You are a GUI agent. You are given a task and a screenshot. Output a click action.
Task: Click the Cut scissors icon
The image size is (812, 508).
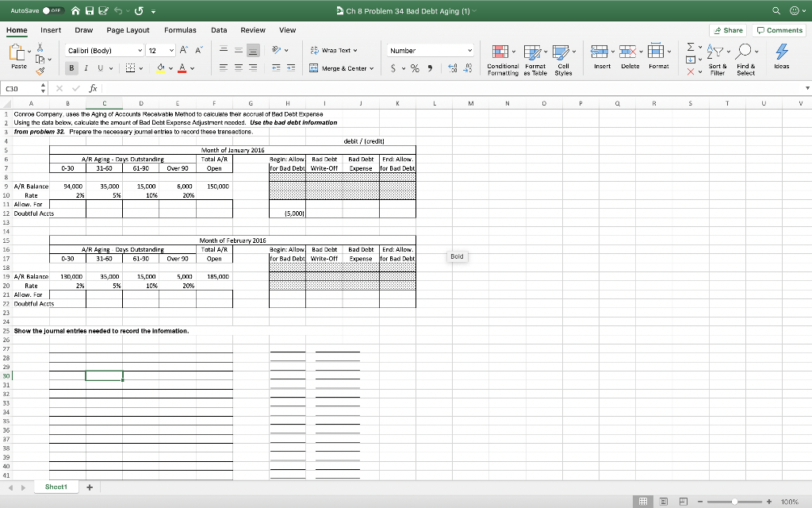40,48
